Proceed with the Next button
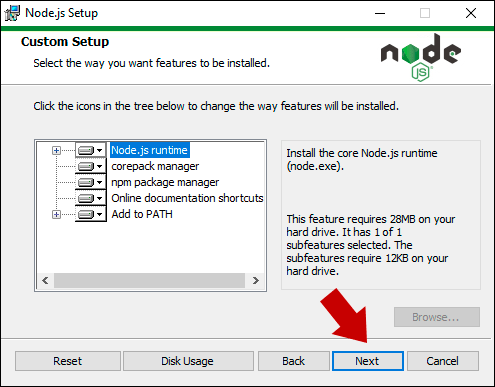The image size is (495, 387). [368, 361]
